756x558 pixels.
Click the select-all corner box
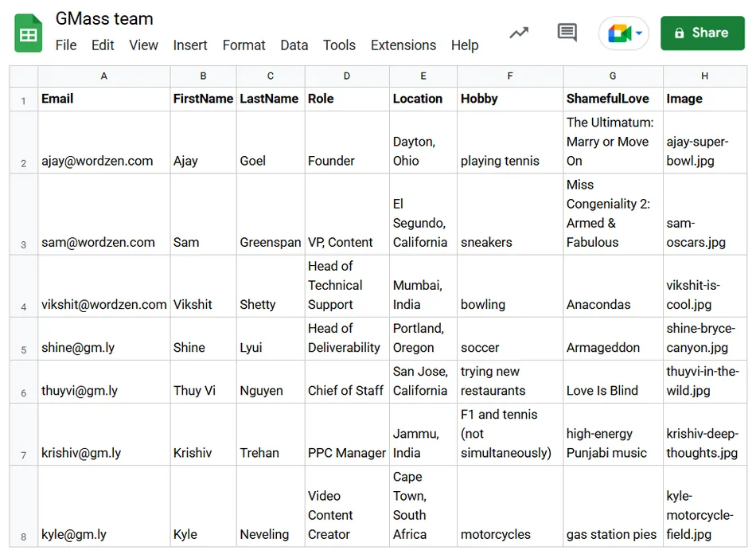coord(24,76)
